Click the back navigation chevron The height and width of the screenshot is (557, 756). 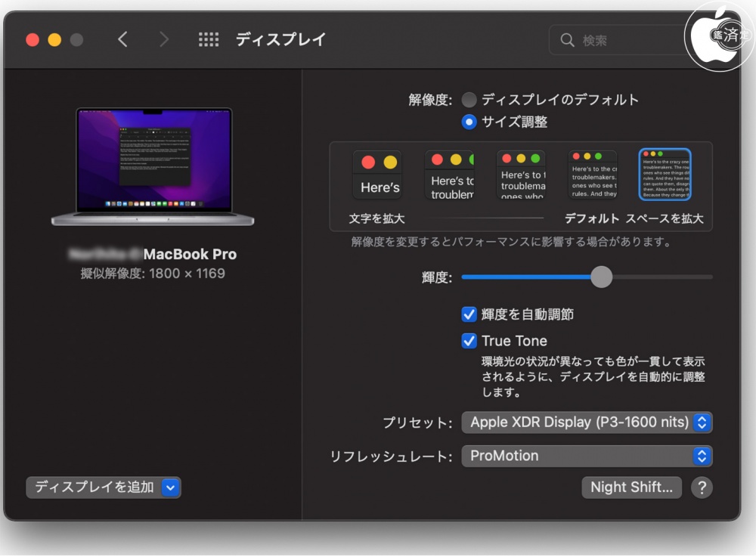[x=122, y=40]
